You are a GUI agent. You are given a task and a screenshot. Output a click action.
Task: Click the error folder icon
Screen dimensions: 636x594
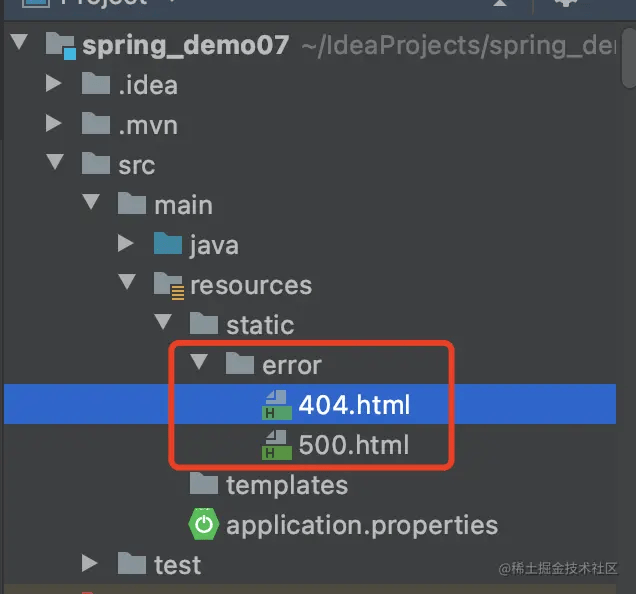pyautogui.click(x=240, y=365)
